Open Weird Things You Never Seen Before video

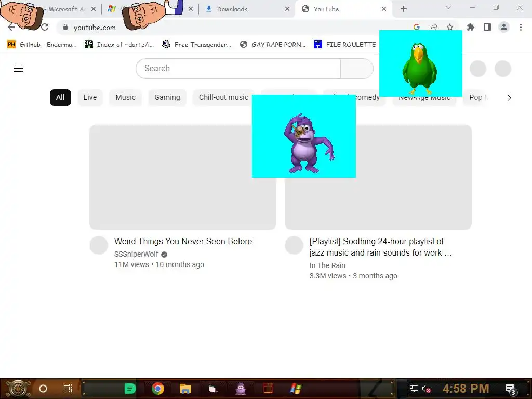(x=183, y=241)
